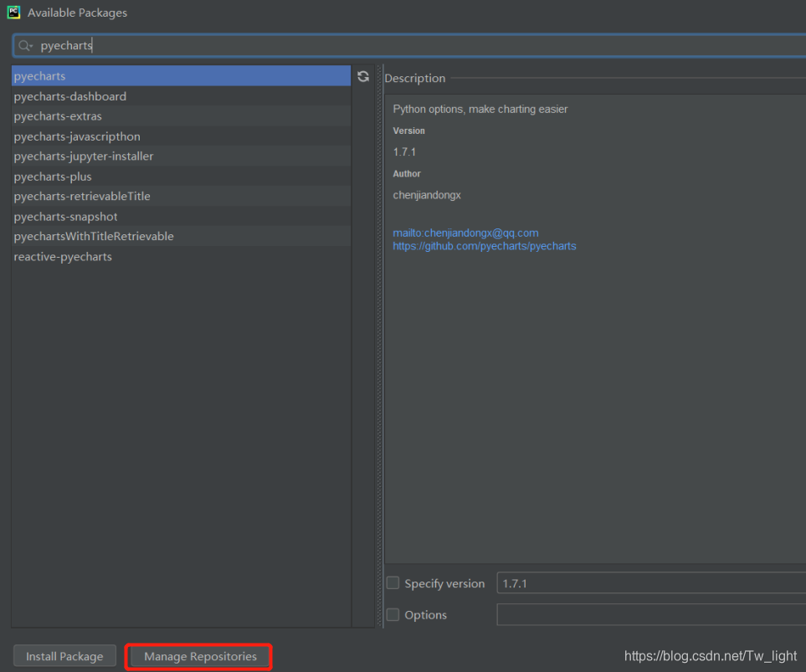Click the Options text input field
The width and height of the screenshot is (806, 672).
[x=651, y=614]
